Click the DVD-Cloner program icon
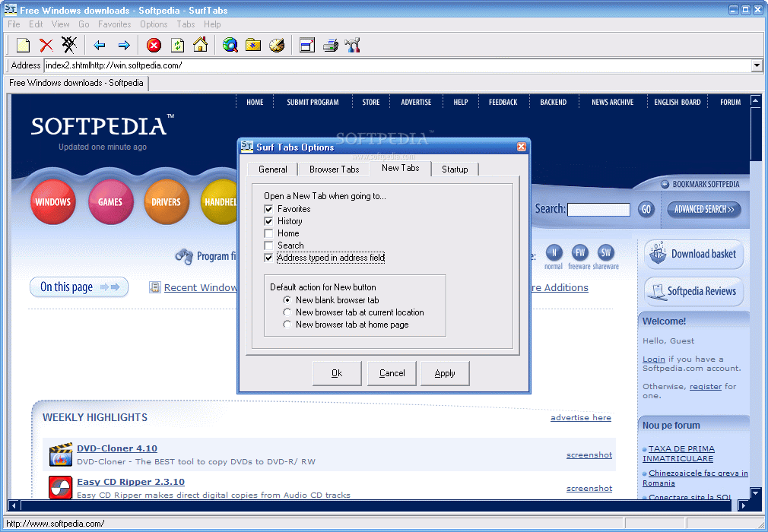The width and height of the screenshot is (768, 532). point(61,454)
